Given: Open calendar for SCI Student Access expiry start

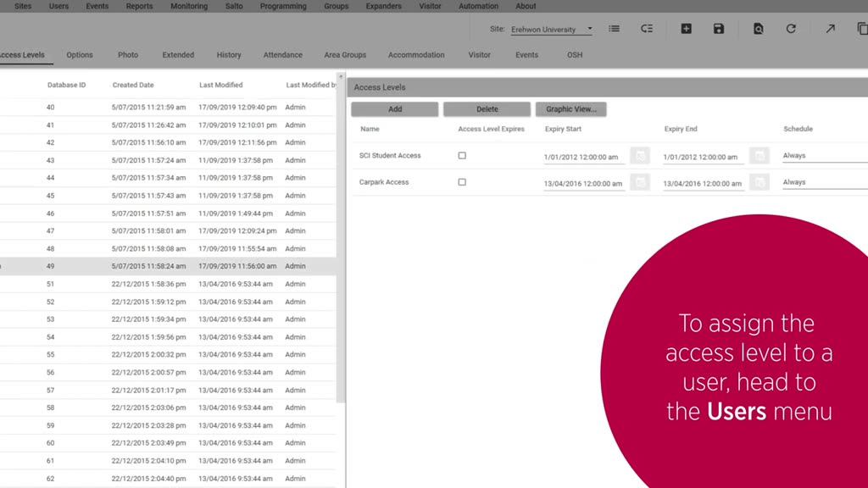Looking at the screenshot, I should tap(640, 156).
